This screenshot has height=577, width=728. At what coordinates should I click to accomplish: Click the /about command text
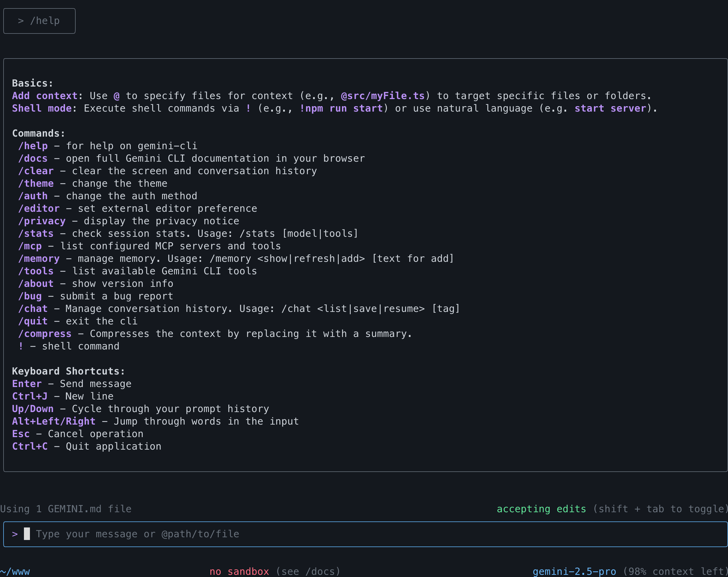pos(36,283)
